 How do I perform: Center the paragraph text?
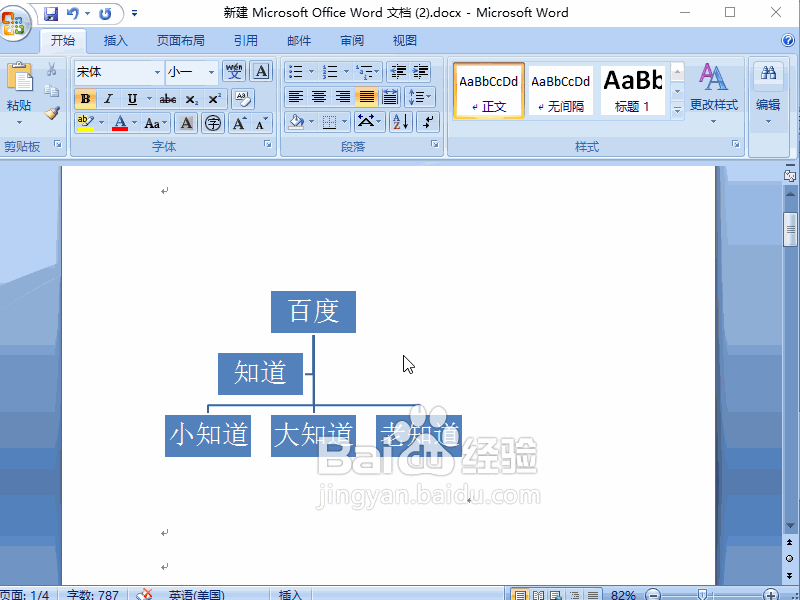(319, 97)
